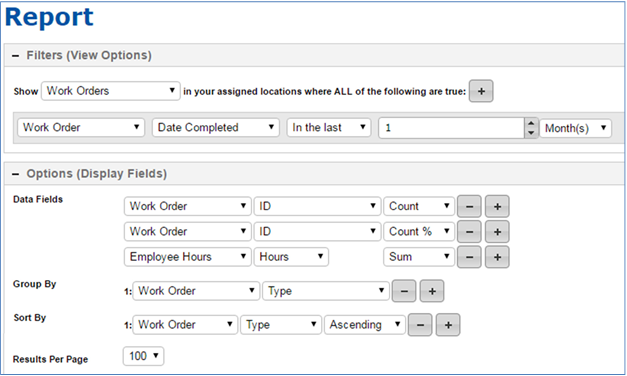Add a data field after Count % row
627x376 pixels.
tap(497, 232)
